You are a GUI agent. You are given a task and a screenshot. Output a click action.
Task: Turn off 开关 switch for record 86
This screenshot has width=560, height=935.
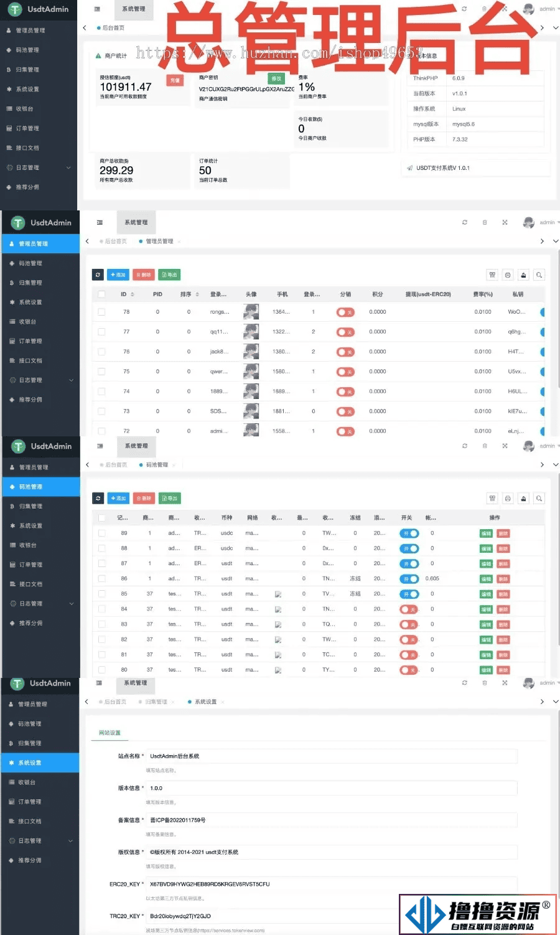tap(409, 579)
